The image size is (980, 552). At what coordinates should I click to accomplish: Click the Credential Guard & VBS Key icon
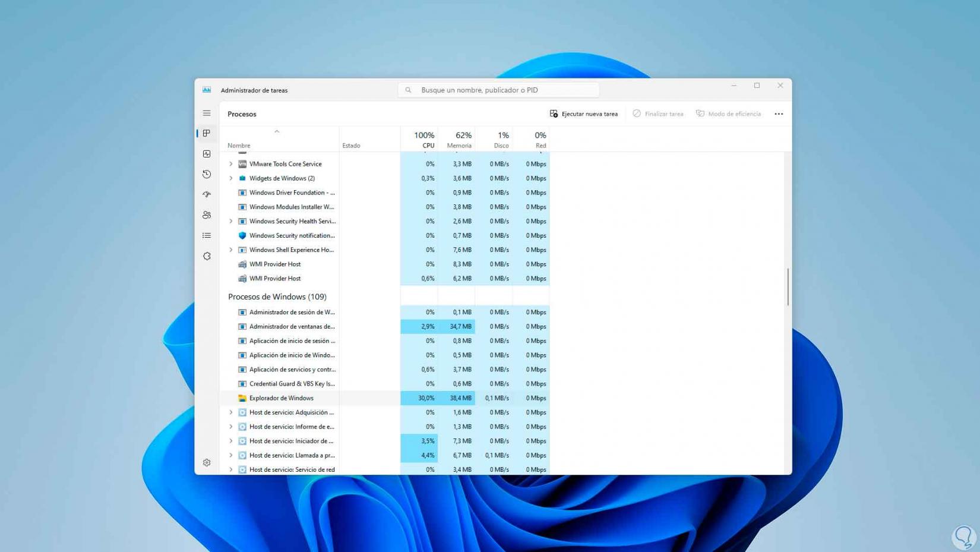tap(242, 384)
